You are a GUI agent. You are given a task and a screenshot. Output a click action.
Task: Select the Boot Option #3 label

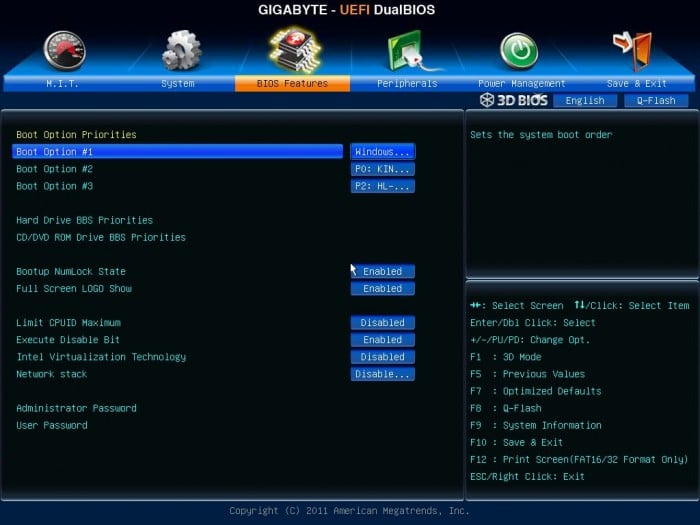tap(54, 186)
